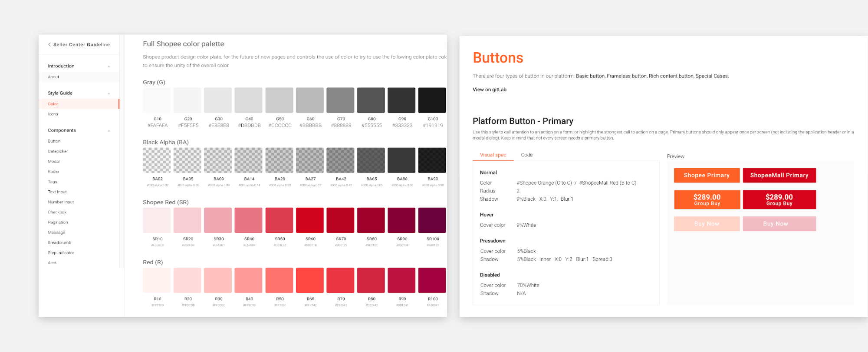The width and height of the screenshot is (868, 352).
Task: Click the Shopee Red (SR) section label
Action: tap(166, 202)
